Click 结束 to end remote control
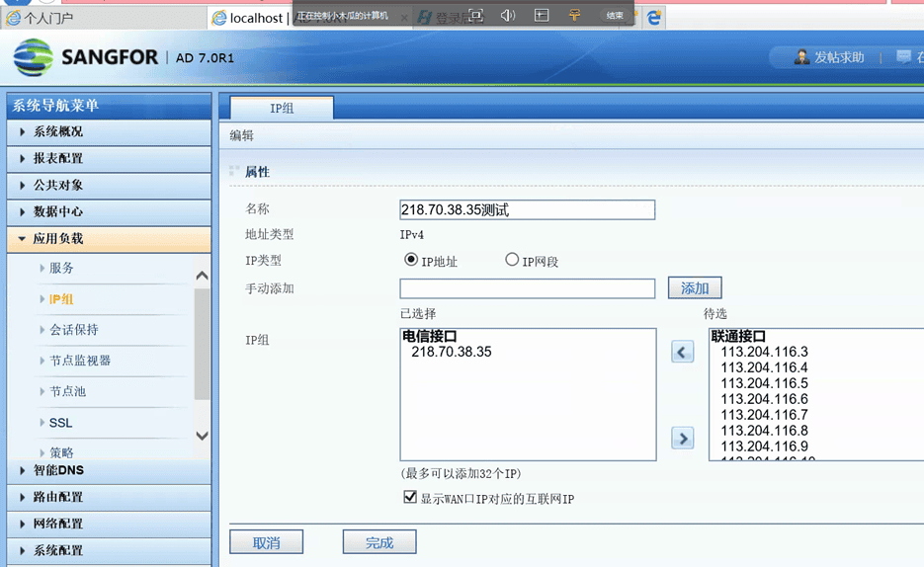924x567 pixels. pos(615,15)
